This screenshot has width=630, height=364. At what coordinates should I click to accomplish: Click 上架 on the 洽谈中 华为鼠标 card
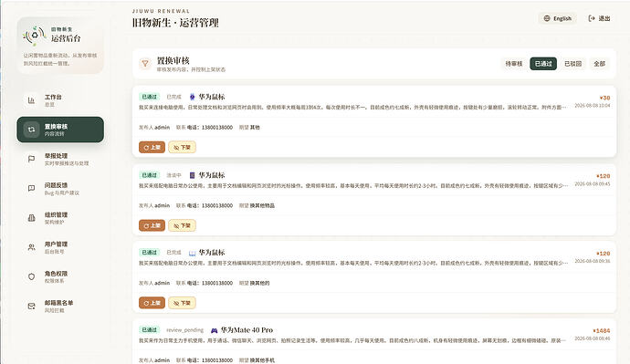pyautogui.click(x=152, y=225)
